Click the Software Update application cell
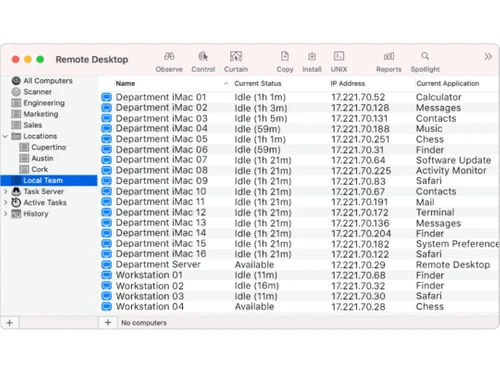The image size is (500, 375). click(x=453, y=160)
